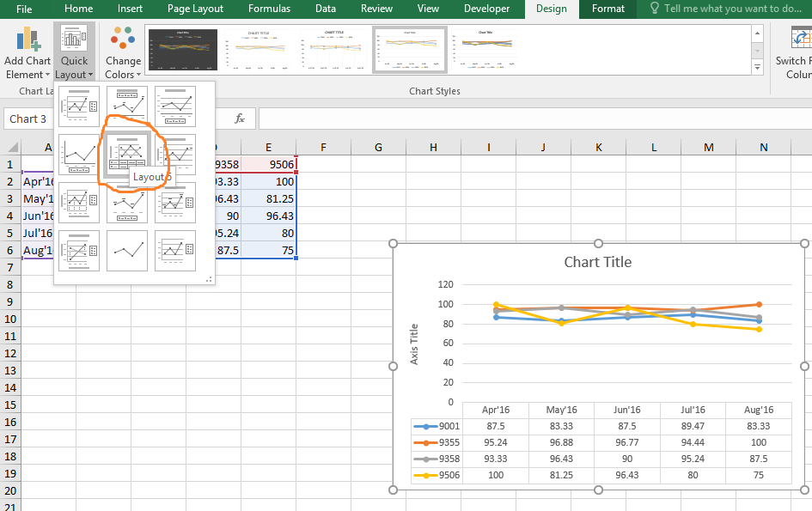
Task: Open the File tab
Action: tap(24, 9)
